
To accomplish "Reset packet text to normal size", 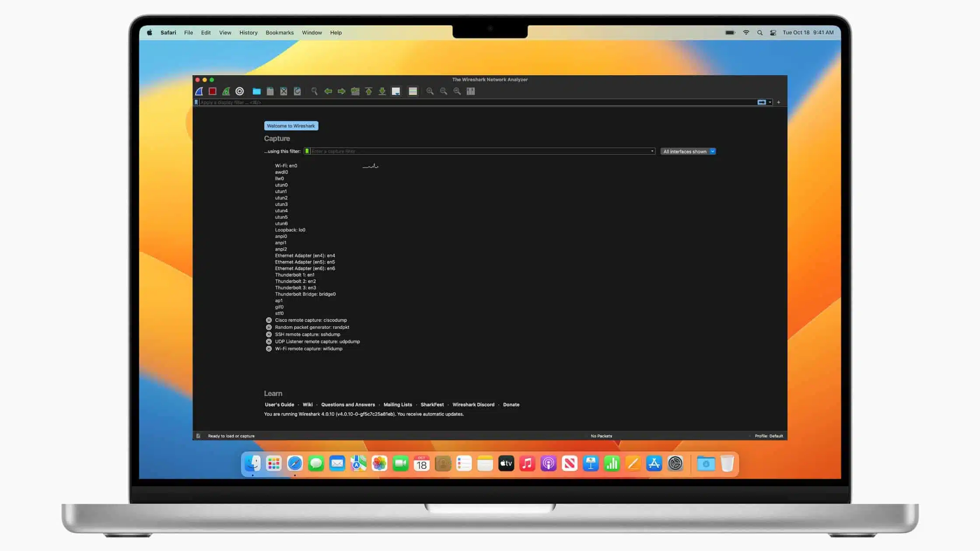I will point(457,91).
